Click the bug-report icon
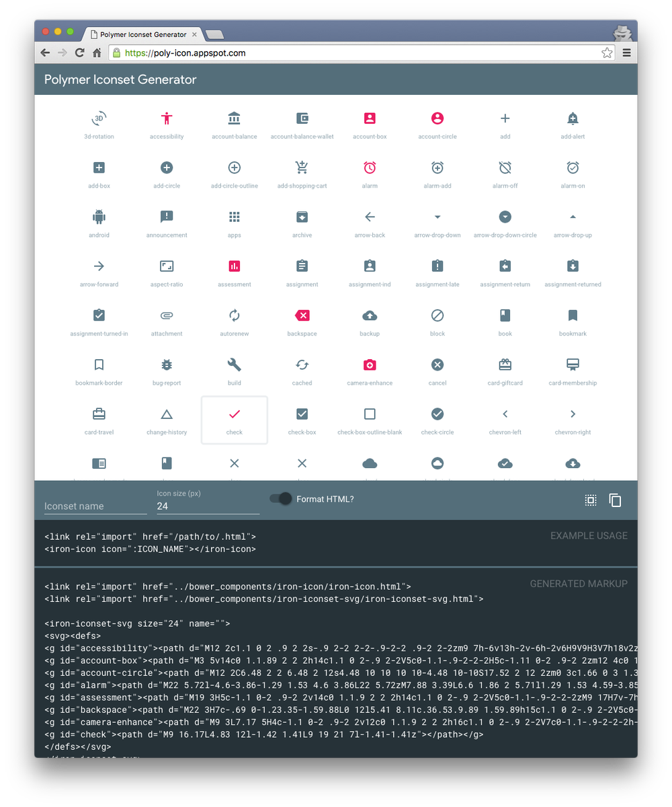The width and height of the screenshot is (672, 807). point(167,364)
